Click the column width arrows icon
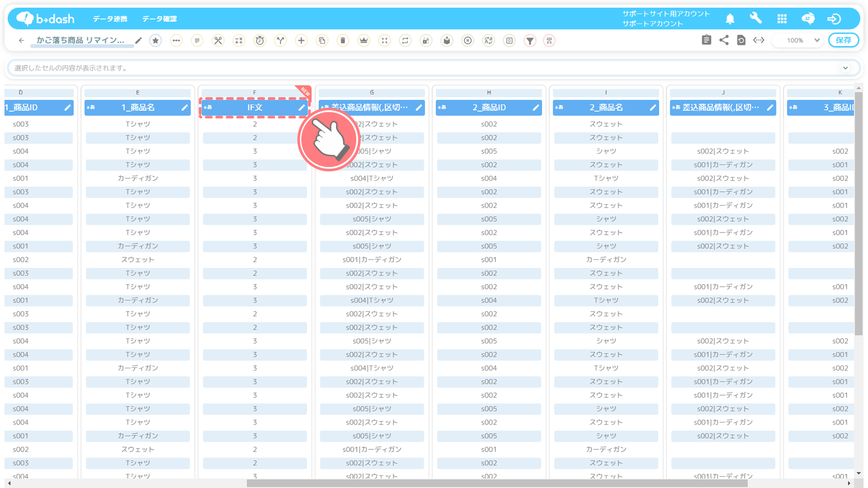 (759, 40)
